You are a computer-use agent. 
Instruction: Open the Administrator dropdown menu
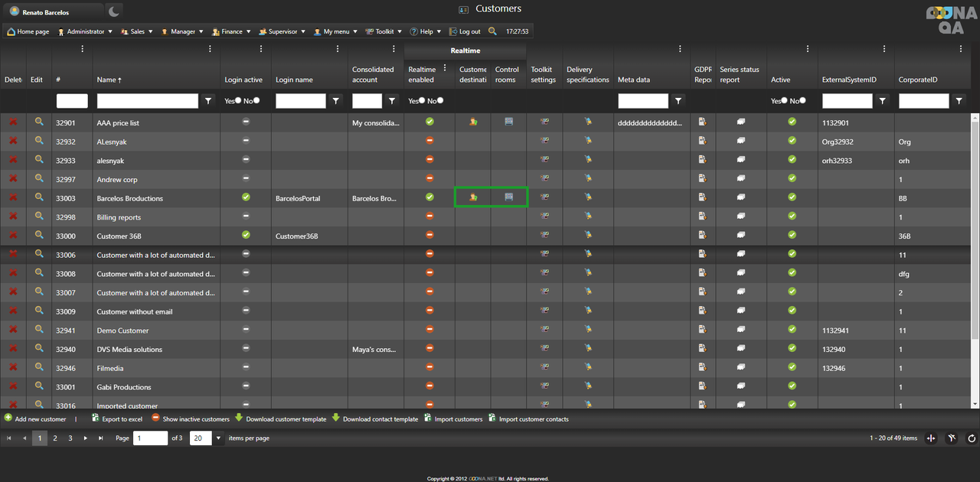click(x=85, y=31)
